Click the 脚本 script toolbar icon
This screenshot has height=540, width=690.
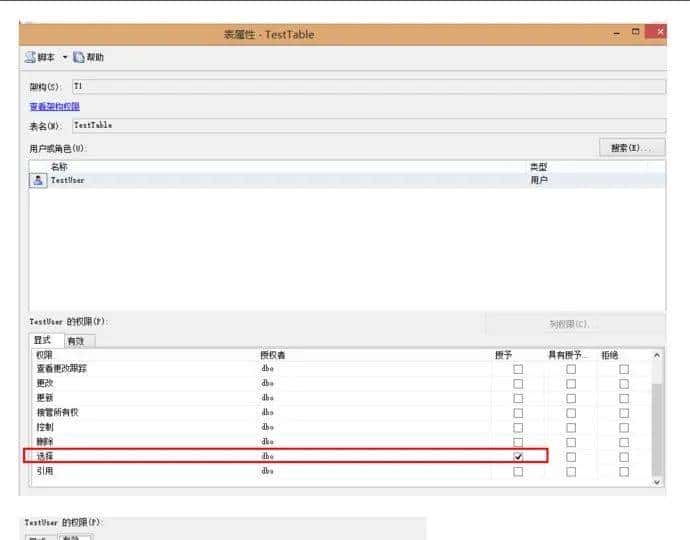coord(31,57)
